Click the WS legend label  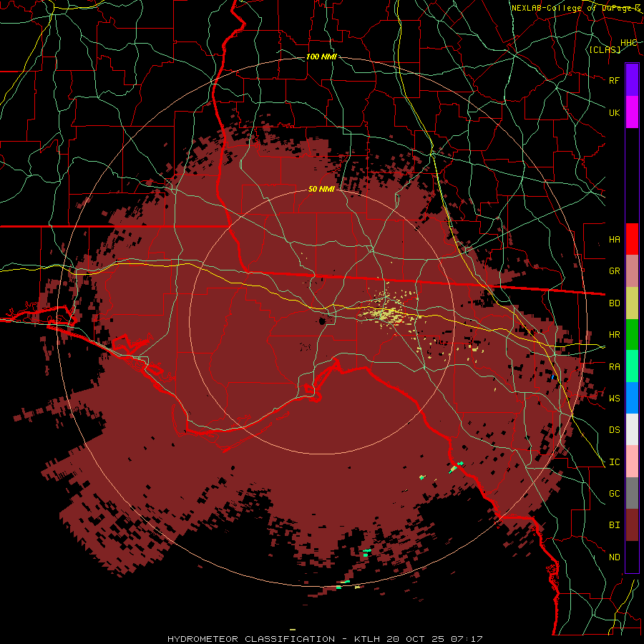coord(614,399)
